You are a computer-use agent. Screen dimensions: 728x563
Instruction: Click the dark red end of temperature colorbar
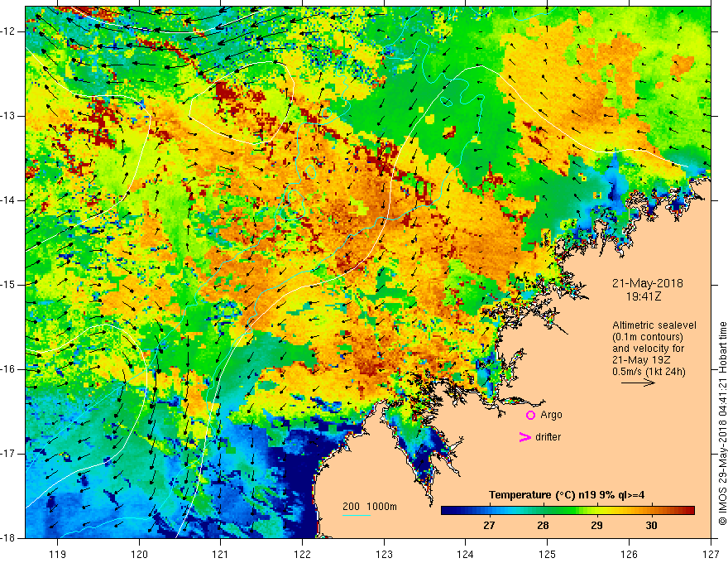coord(689,511)
